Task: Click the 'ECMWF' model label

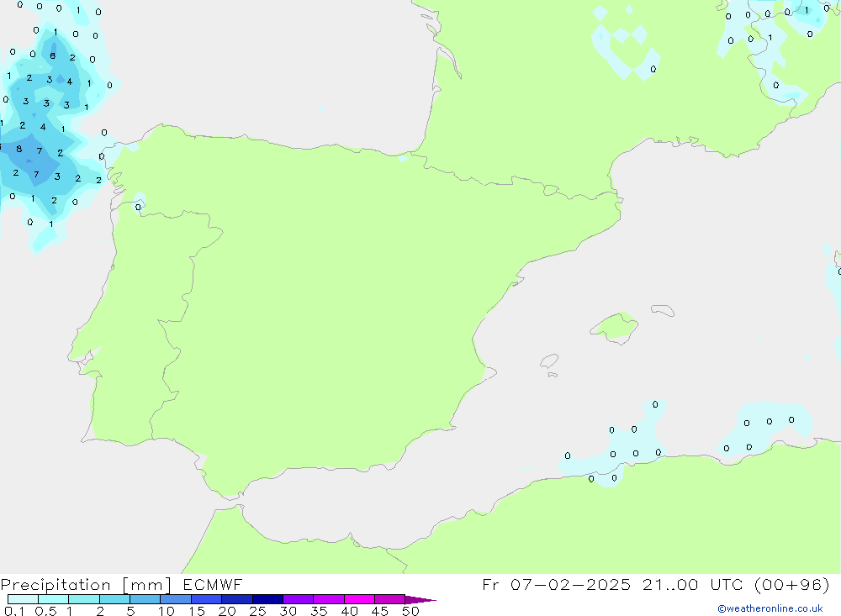Action: point(213,584)
